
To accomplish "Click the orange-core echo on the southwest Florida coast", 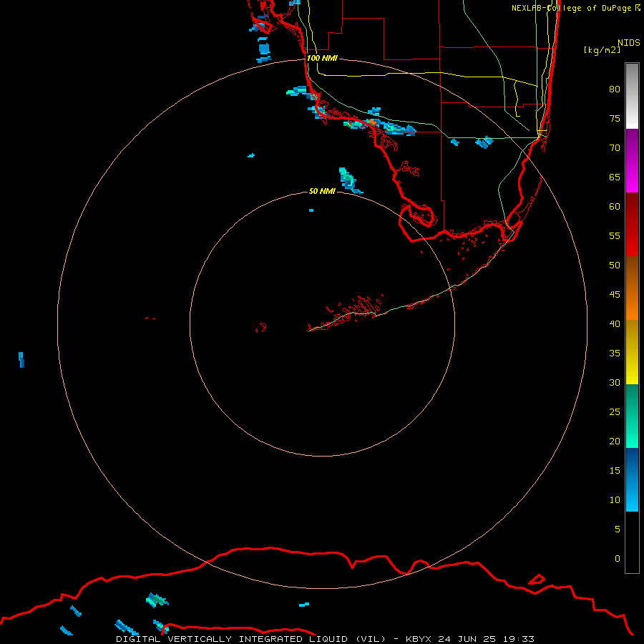I will click(372, 123).
